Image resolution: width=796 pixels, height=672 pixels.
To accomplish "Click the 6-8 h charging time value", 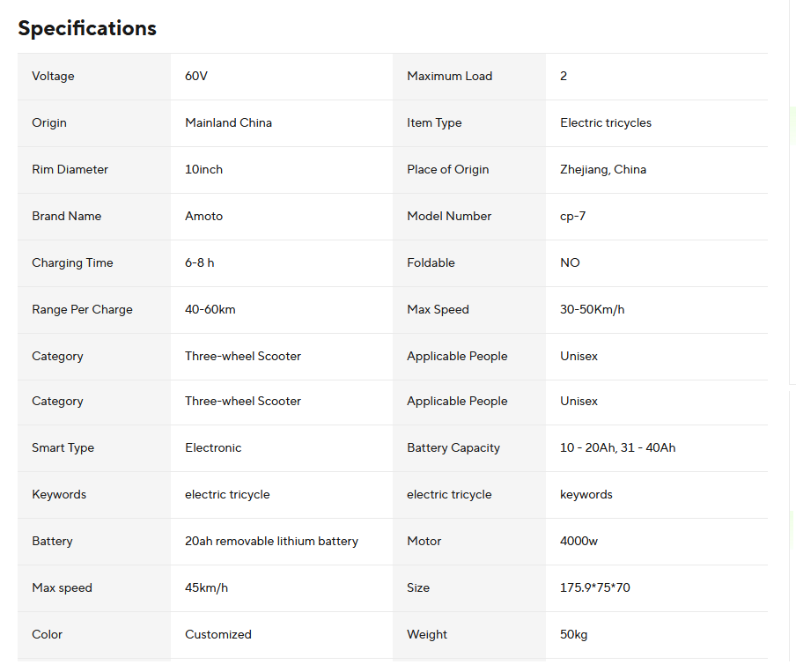I will point(199,262).
